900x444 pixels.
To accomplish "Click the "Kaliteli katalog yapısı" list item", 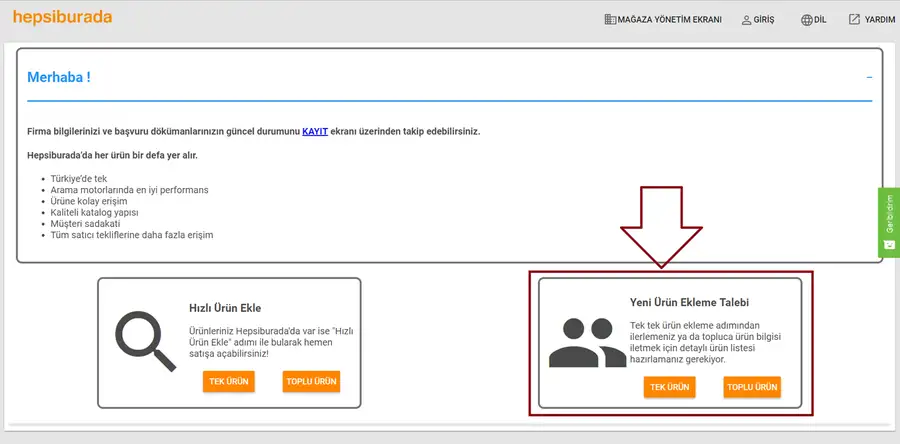I will 94,212.
